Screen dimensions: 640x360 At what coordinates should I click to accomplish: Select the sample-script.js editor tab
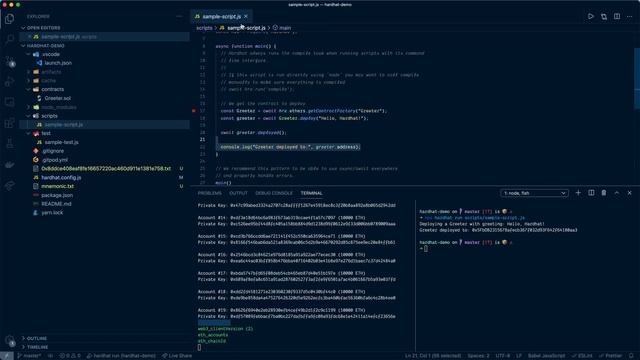tap(222, 16)
